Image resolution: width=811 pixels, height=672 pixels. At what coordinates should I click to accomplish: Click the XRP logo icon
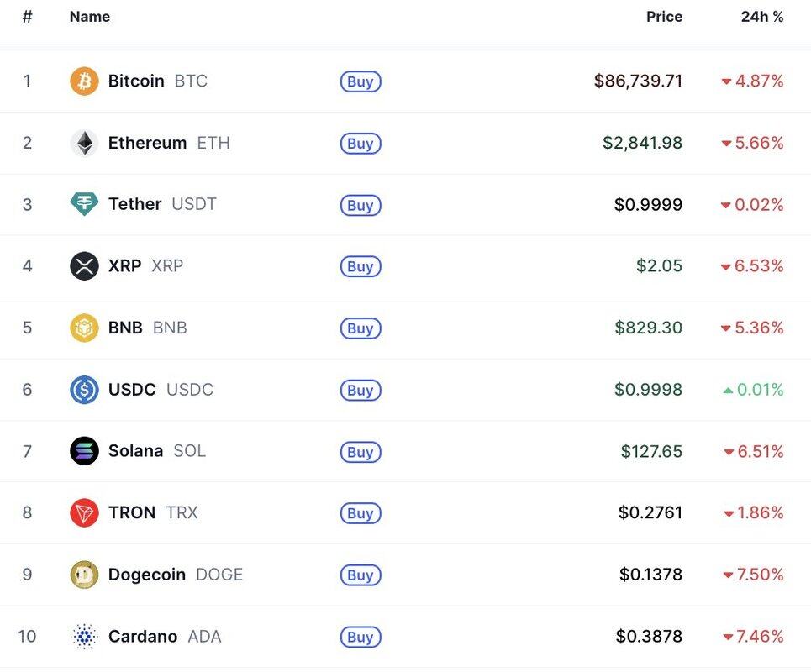tap(84, 266)
